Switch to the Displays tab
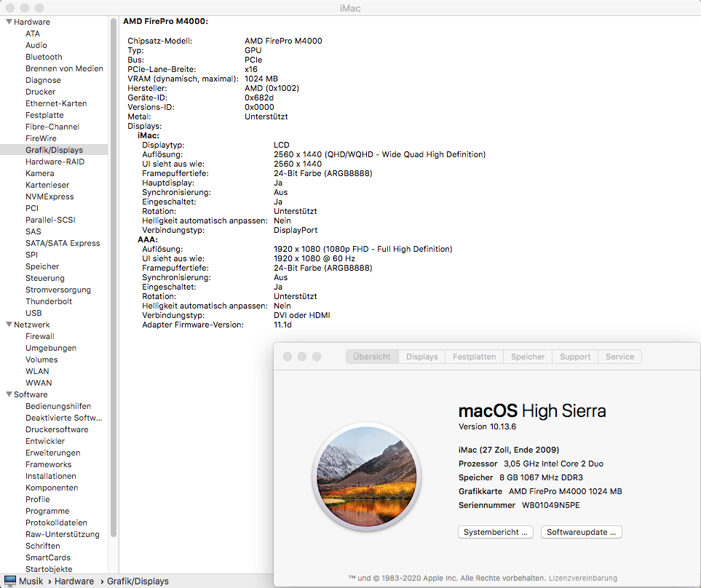The width and height of the screenshot is (701, 588). 421,356
